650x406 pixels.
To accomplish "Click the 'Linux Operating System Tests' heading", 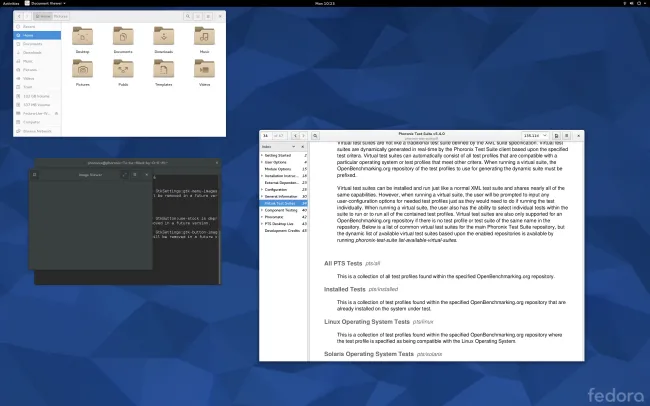I will pyautogui.click(x=366, y=322).
